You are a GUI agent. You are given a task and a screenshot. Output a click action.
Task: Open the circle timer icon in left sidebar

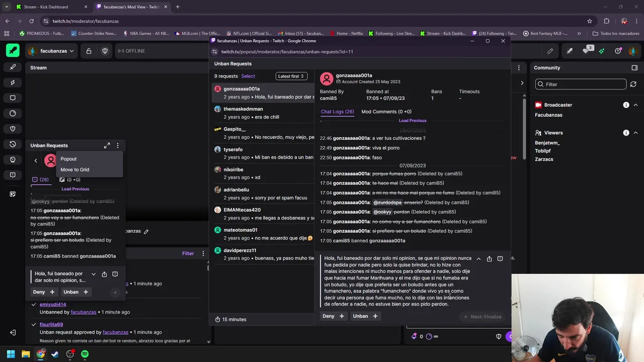(13, 113)
